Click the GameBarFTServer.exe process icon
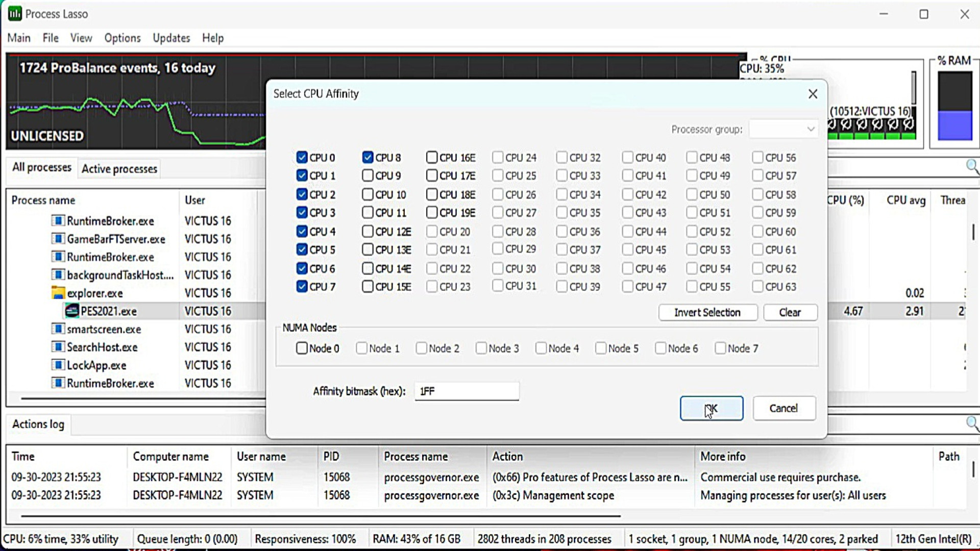This screenshot has width=980, height=551. click(x=58, y=239)
